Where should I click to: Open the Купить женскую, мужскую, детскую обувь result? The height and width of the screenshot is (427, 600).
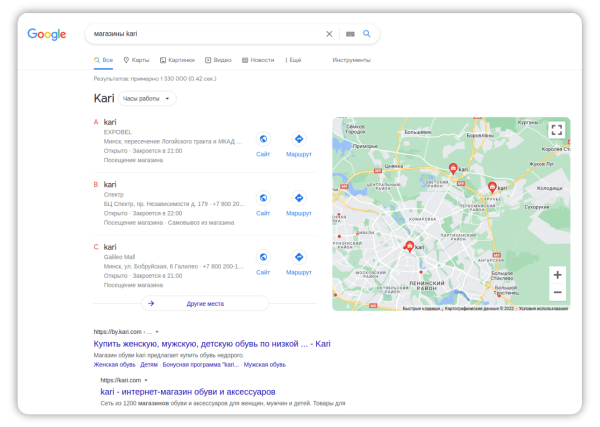pyautogui.click(x=212, y=344)
